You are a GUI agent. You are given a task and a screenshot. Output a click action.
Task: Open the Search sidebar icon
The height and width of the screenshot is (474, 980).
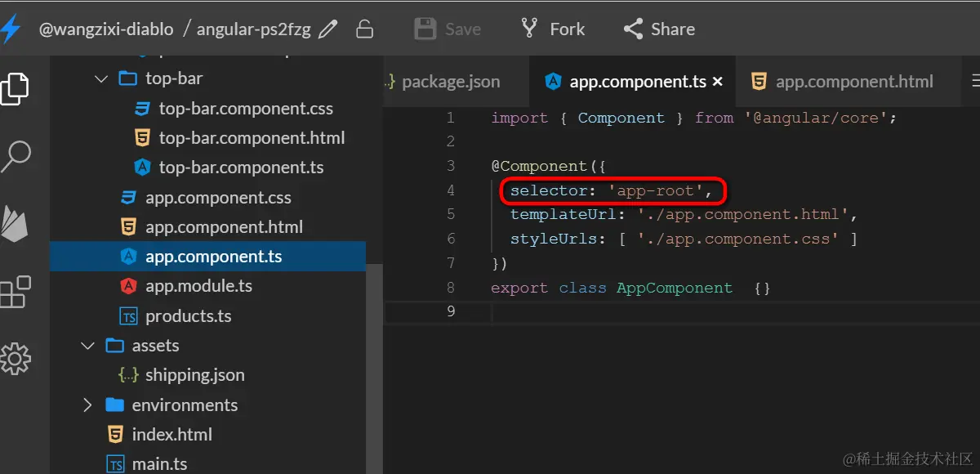click(15, 155)
